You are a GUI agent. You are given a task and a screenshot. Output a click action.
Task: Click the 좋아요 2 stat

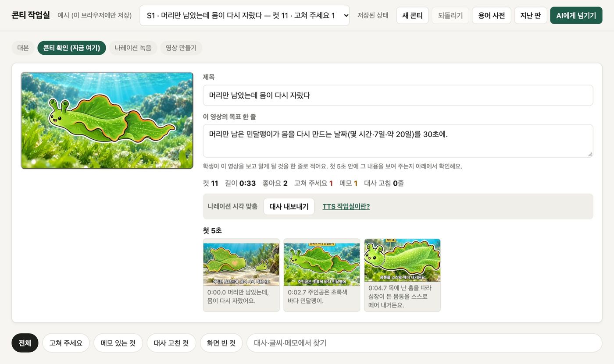(x=275, y=183)
